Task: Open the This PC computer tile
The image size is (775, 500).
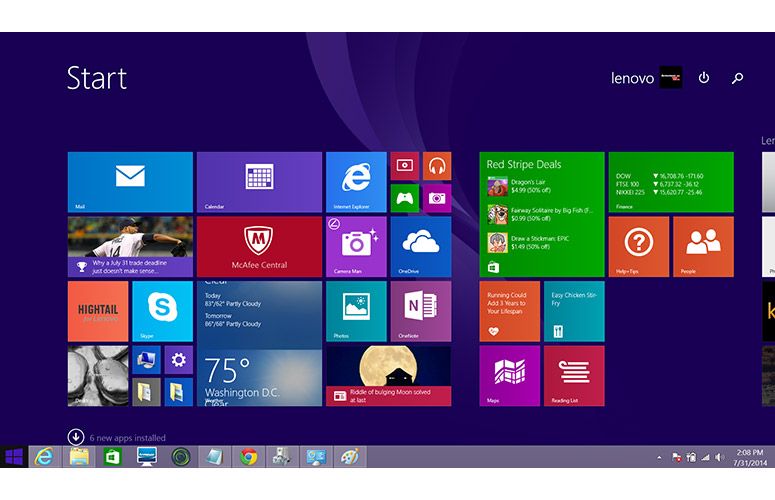Action: coord(146,360)
